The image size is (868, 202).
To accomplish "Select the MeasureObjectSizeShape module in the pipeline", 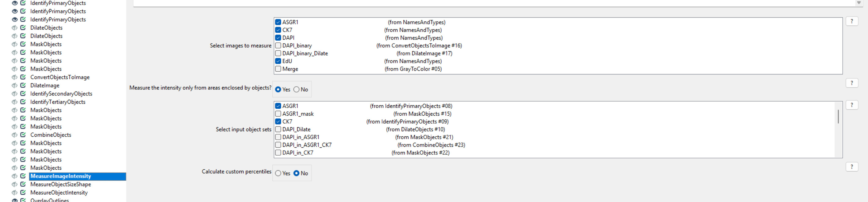I will click(61, 184).
